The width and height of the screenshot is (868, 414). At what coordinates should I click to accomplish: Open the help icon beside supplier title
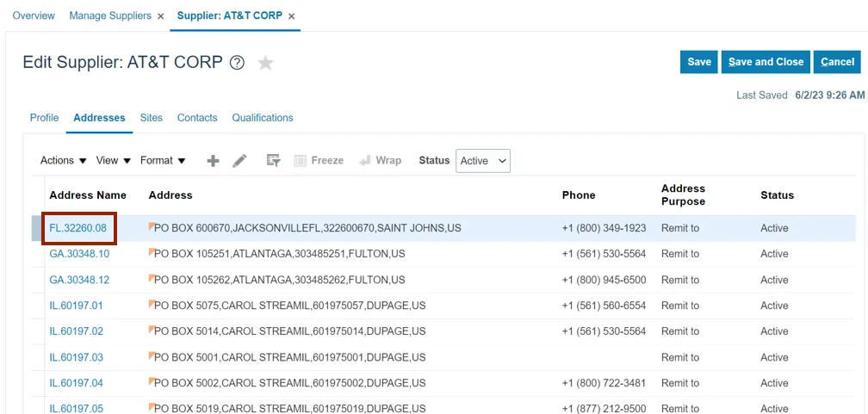click(x=238, y=63)
